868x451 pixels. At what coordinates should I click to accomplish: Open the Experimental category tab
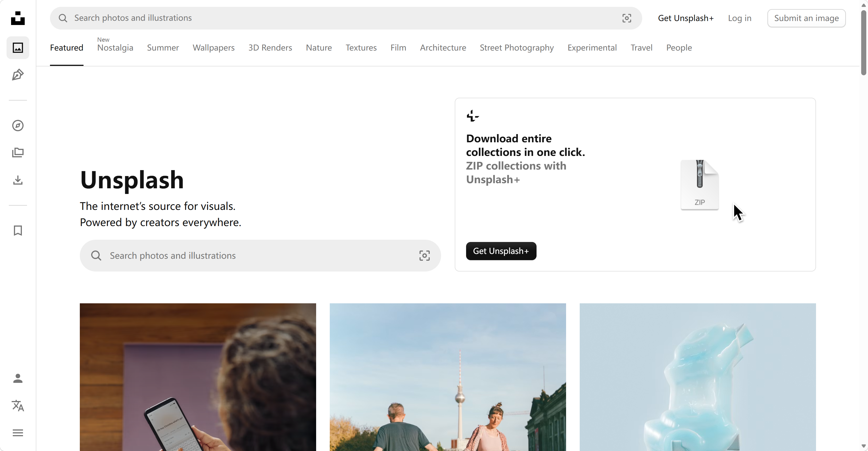point(592,48)
